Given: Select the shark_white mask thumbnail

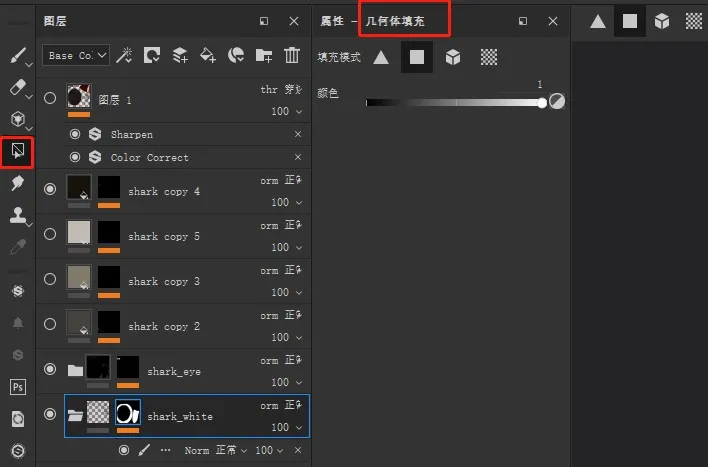Looking at the screenshot, I should [x=128, y=412].
